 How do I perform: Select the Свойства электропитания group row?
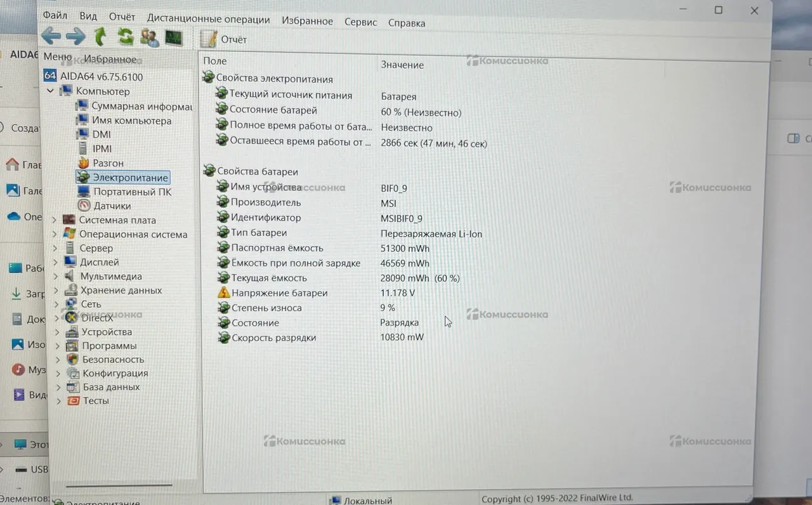pos(267,79)
